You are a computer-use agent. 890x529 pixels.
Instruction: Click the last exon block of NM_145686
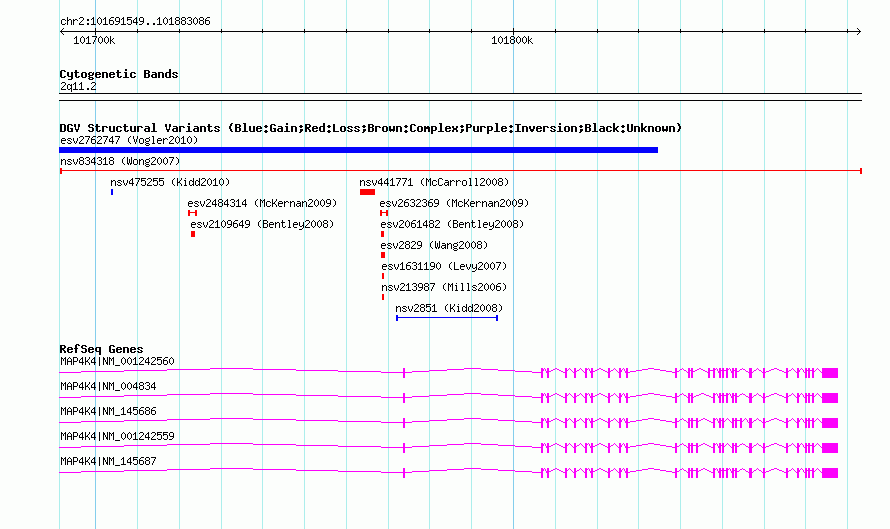(x=830, y=423)
